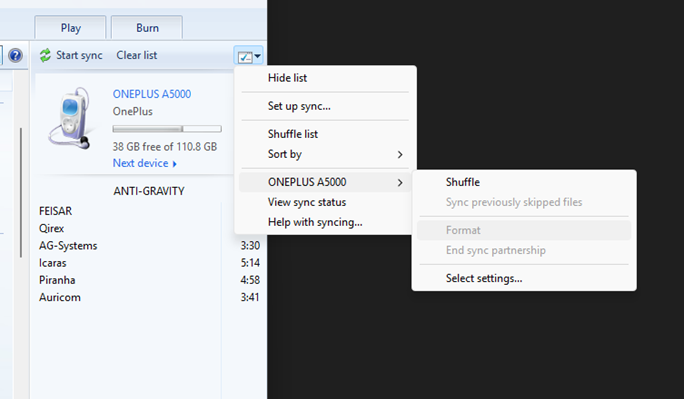Click the device storage capacity bar
This screenshot has width=684, height=399.
[167, 129]
